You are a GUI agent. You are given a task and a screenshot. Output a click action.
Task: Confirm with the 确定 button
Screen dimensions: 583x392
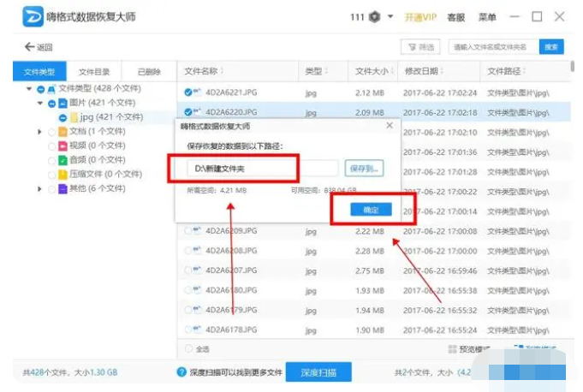[x=371, y=210]
